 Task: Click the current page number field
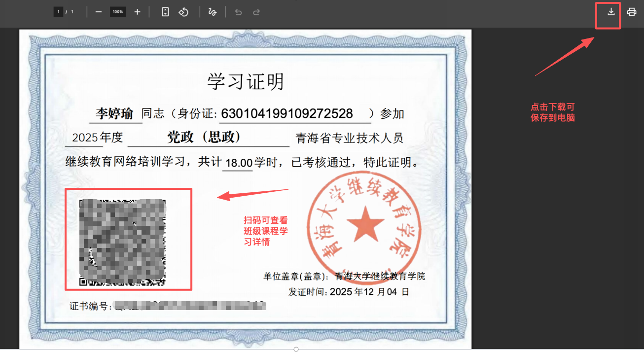pos(58,12)
